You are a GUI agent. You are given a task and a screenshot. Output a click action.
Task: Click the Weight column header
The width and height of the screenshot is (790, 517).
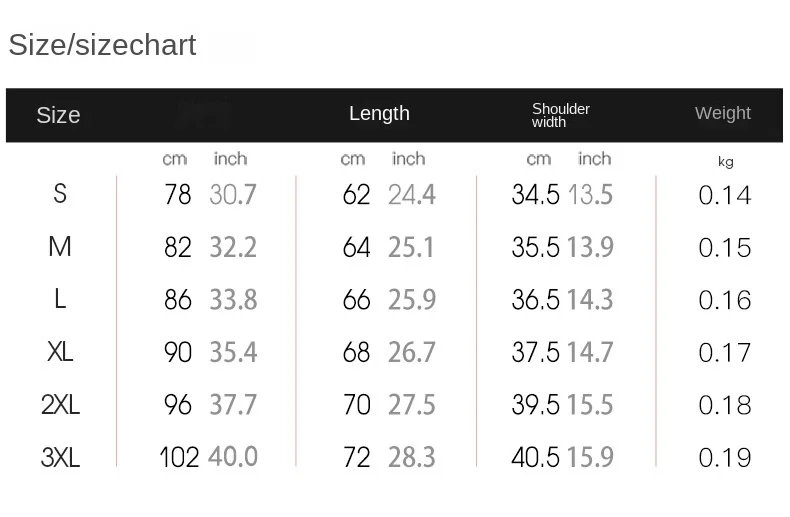pos(722,113)
